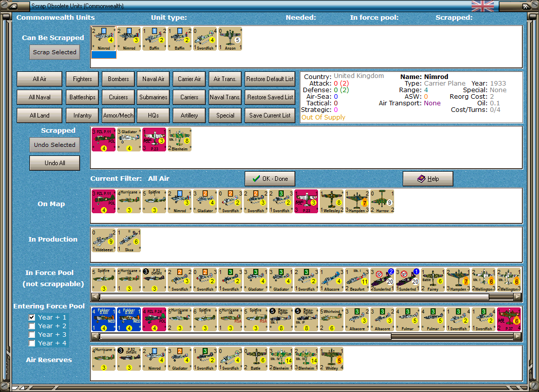Filter by Battleships
The height and width of the screenshot is (392, 539).
click(x=82, y=97)
